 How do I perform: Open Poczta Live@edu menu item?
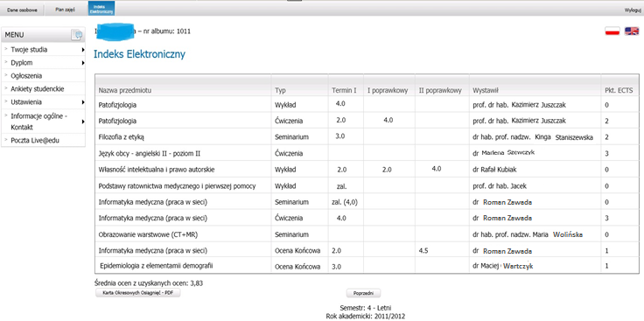click(x=36, y=141)
